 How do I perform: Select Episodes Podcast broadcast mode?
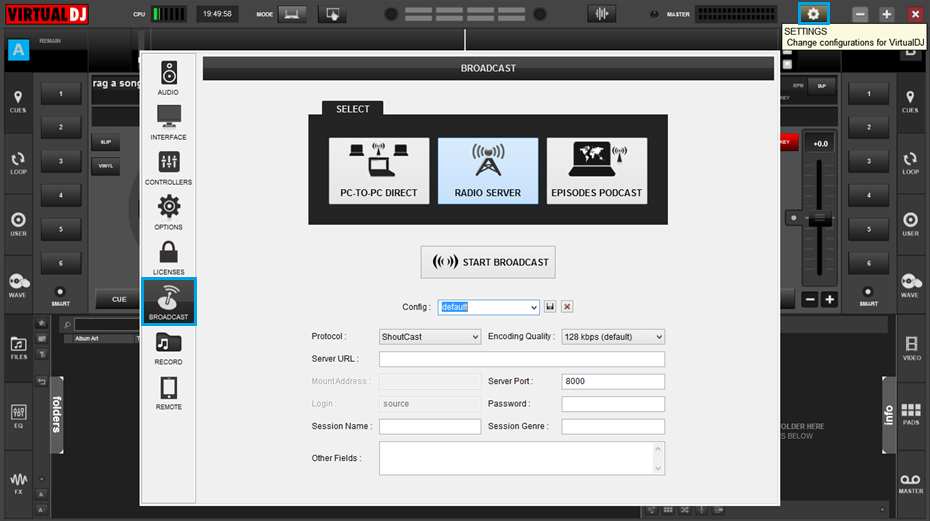597,171
